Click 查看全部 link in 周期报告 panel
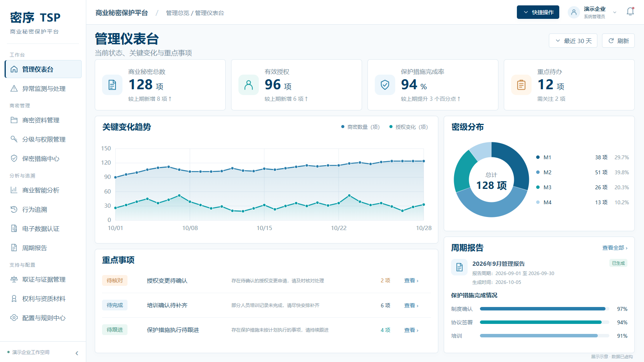The width and height of the screenshot is (644, 362). coord(615,248)
